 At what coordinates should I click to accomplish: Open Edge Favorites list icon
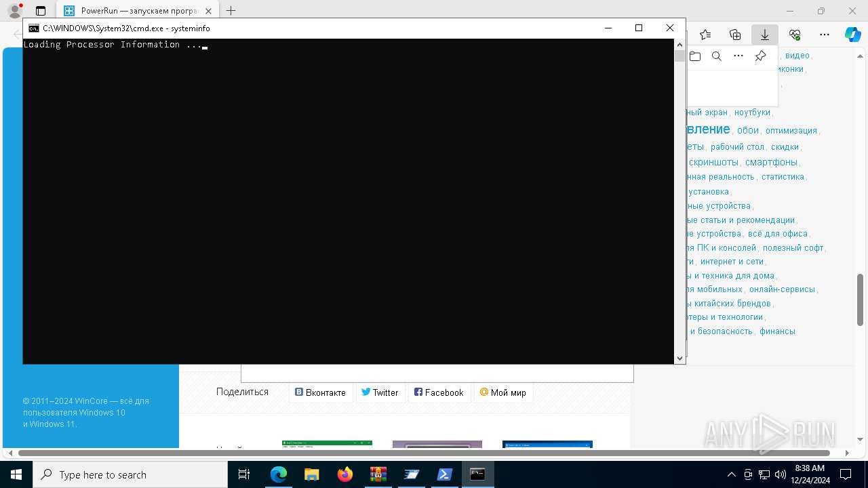click(x=705, y=35)
